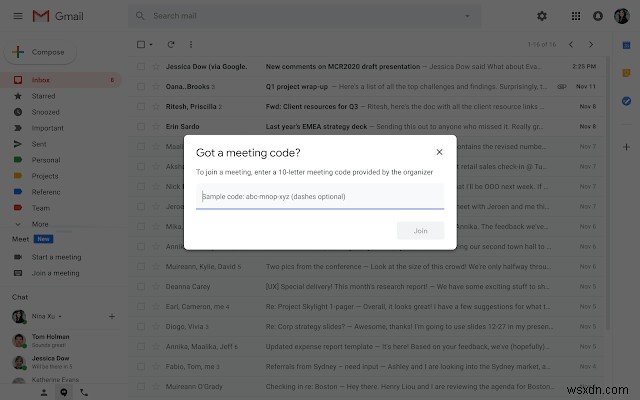This screenshot has height=400, width=640.
Task: Open the contacts icon in bottom bar
Action: (x=44, y=392)
